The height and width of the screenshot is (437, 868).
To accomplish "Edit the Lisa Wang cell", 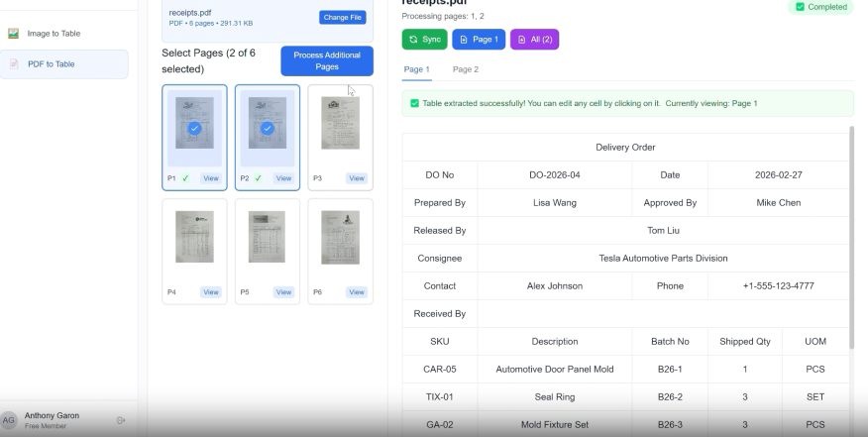I will (554, 203).
